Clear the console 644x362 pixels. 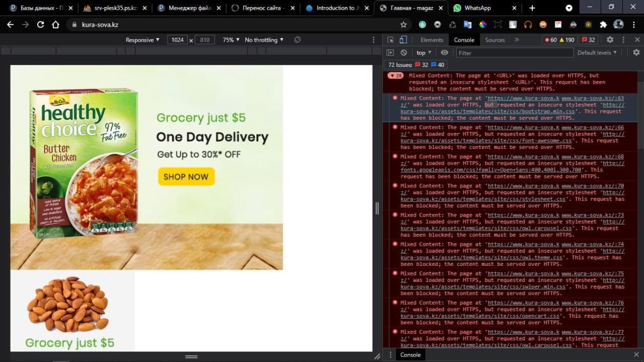(x=404, y=52)
